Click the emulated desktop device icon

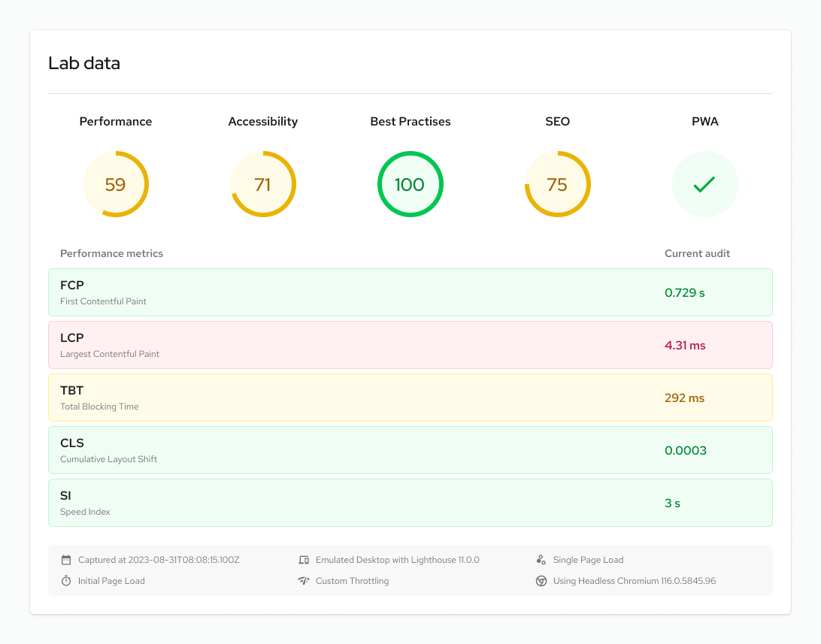[304, 560]
